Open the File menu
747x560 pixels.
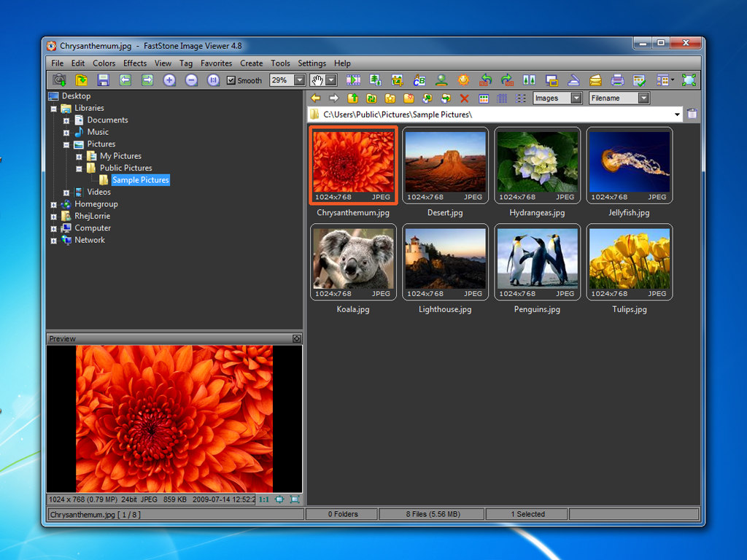pos(57,63)
